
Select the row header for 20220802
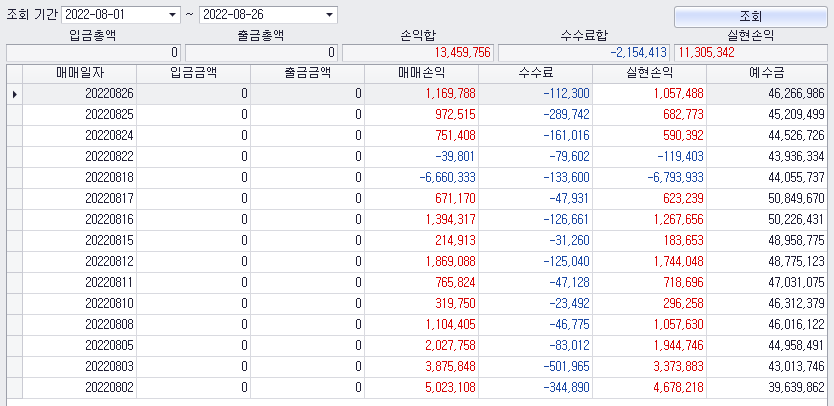[x=15, y=388]
